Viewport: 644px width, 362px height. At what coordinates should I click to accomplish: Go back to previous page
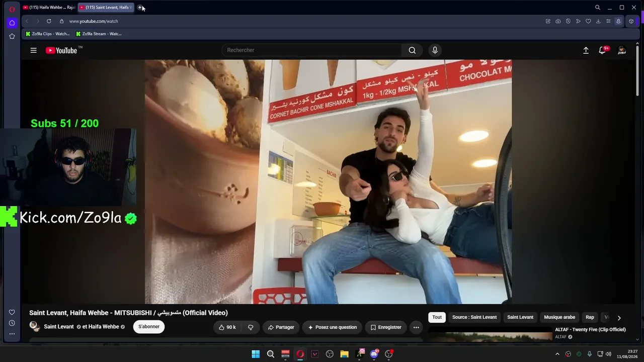pos(27,21)
